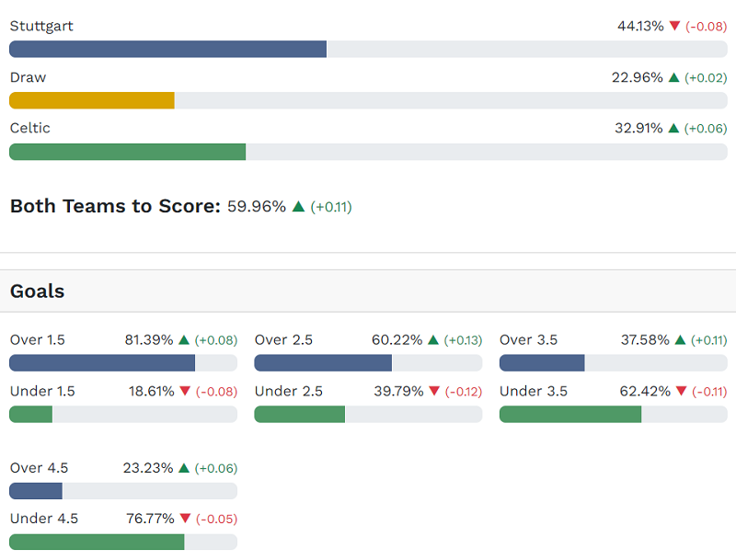Click the red down arrow beside Stuttgart 44.13%
Image resolution: width=736 pixels, height=560 pixels.
(674, 26)
